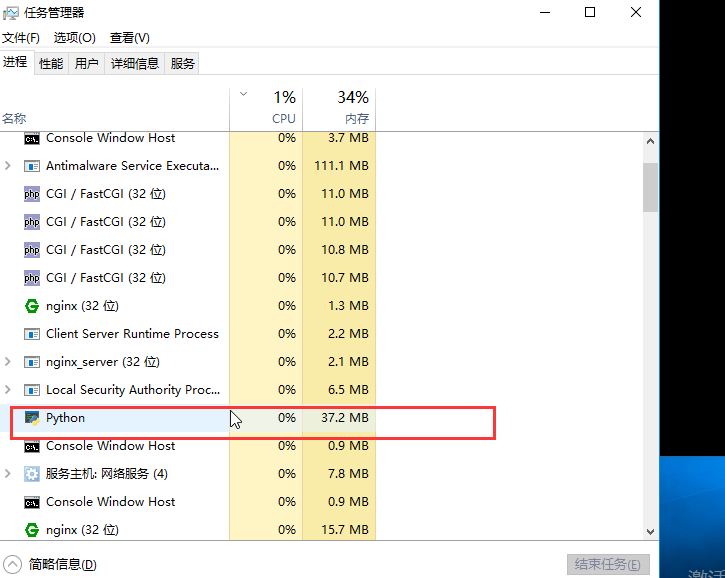
Task: Click the 6.5 MB memory value
Action: coord(348,390)
